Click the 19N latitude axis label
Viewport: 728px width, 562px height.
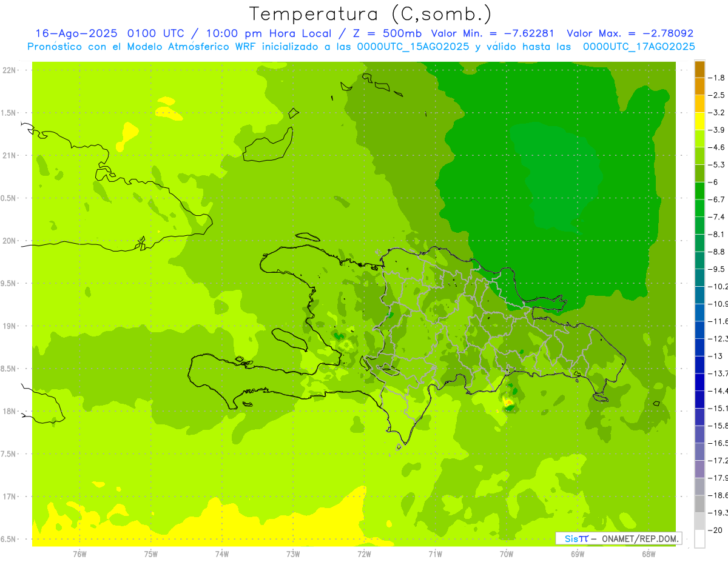(x=10, y=326)
